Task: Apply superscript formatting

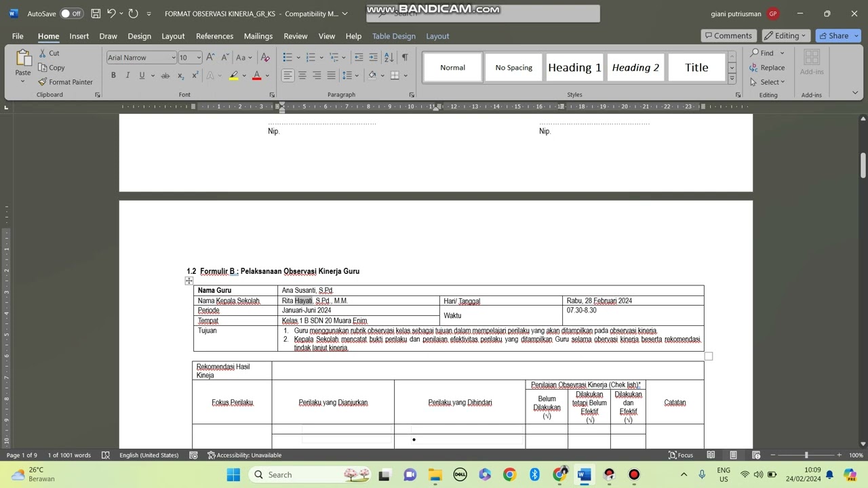Action: point(195,75)
